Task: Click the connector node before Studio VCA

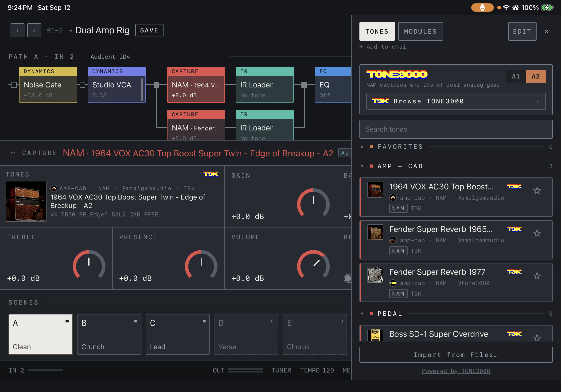Action: tap(82, 85)
